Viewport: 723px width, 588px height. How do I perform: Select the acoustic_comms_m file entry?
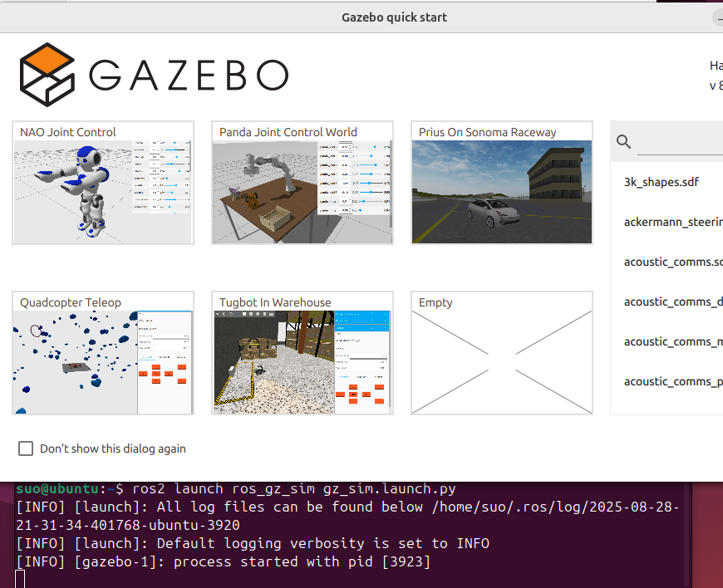coord(673,342)
